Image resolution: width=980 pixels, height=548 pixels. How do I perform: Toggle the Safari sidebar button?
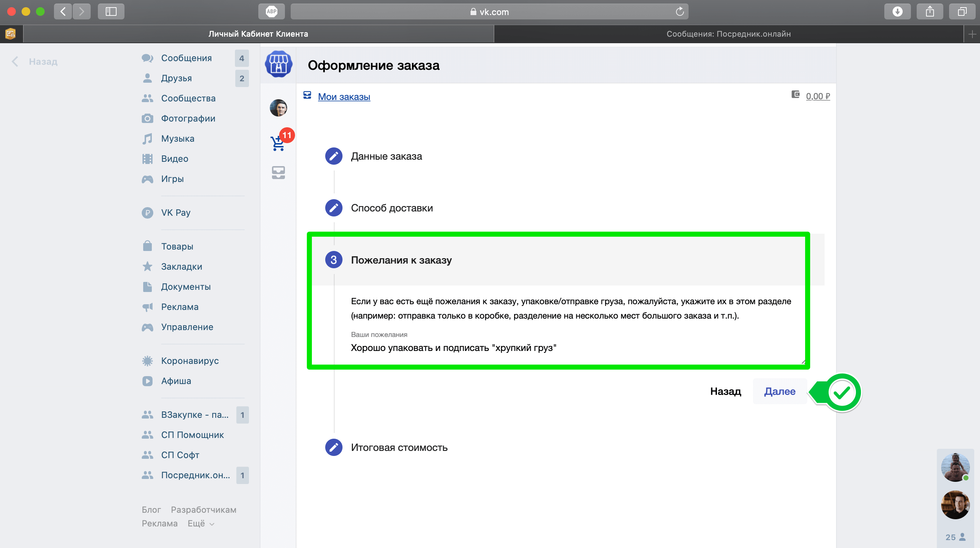point(111,12)
